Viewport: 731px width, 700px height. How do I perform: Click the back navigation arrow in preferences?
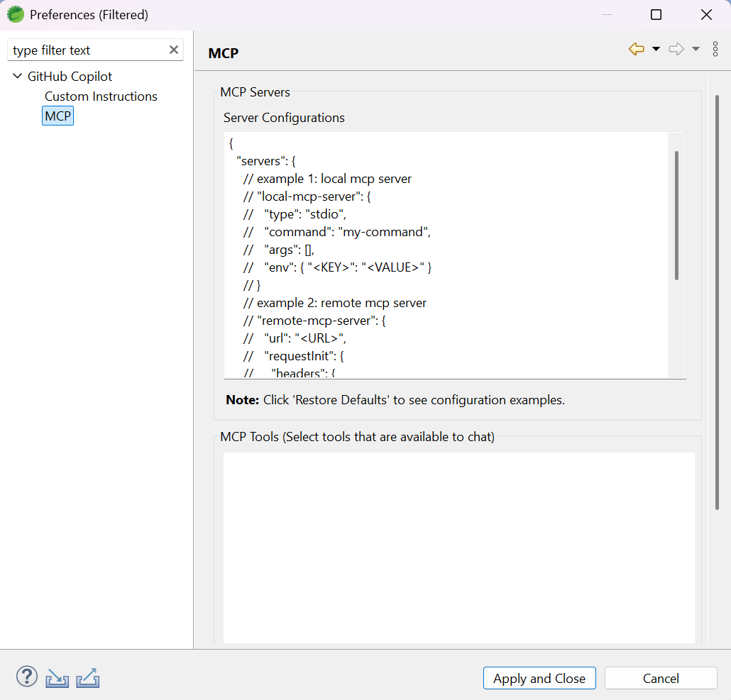click(x=636, y=49)
